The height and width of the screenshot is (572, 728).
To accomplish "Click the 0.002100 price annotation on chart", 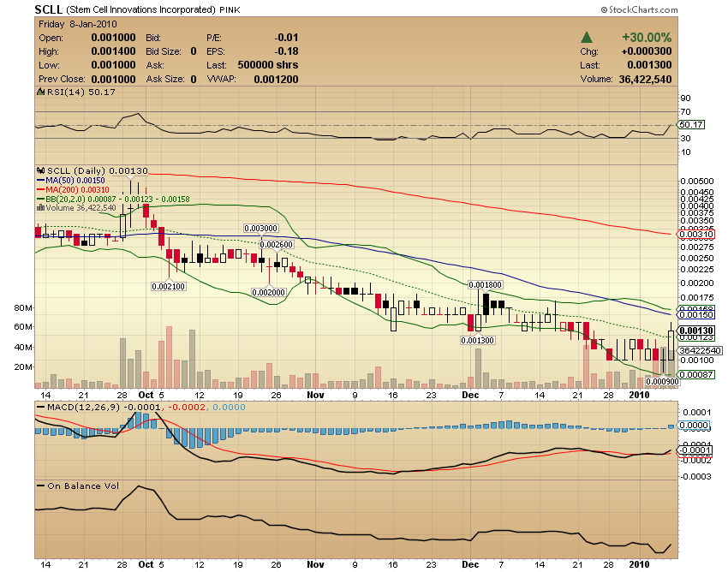I will point(169,287).
